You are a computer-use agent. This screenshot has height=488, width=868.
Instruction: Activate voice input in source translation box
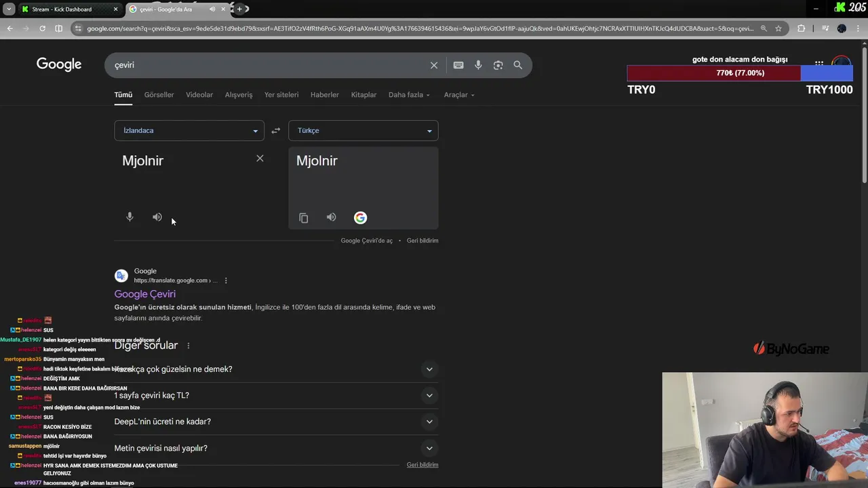[130, 217]
